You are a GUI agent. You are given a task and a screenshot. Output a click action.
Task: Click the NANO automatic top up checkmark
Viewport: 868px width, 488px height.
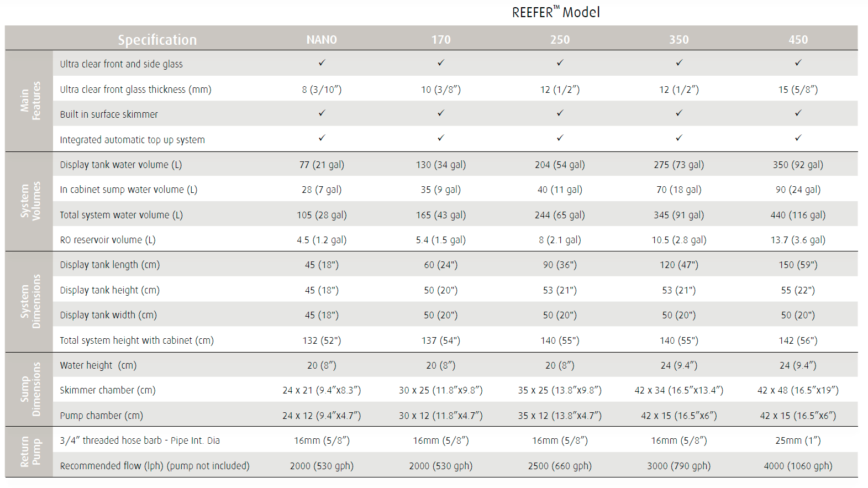point(322,138)
